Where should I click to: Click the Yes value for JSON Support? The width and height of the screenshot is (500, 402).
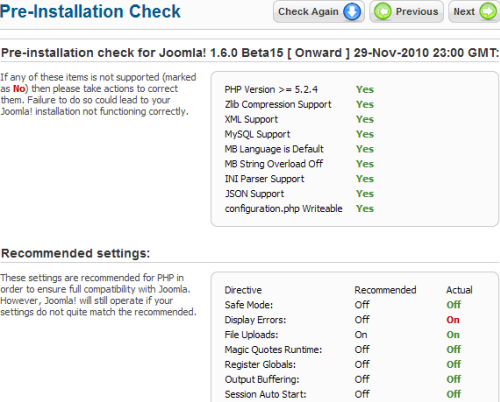[x=365, y=194]
